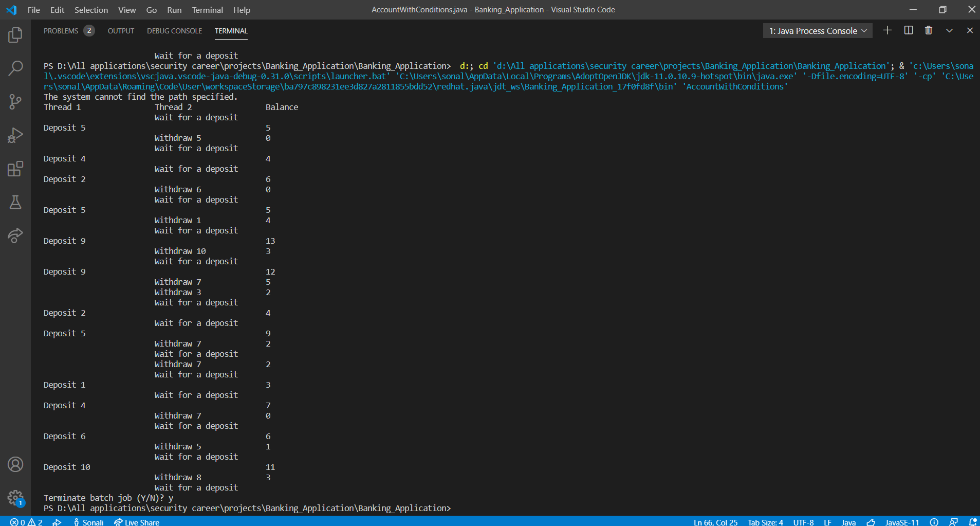Click the 'Balance' column header text

click(x=282, y=107)
